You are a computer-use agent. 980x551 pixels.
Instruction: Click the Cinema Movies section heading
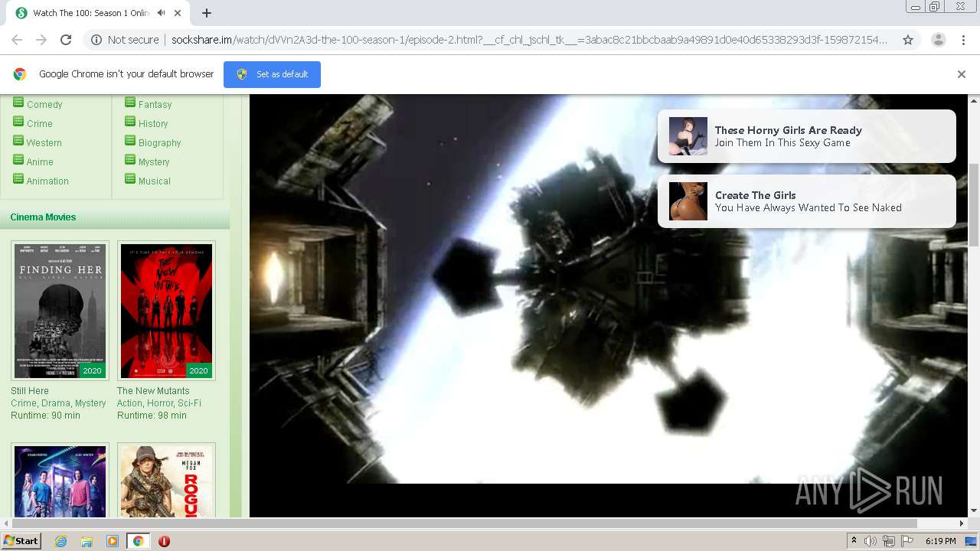[x=43, y=217]
